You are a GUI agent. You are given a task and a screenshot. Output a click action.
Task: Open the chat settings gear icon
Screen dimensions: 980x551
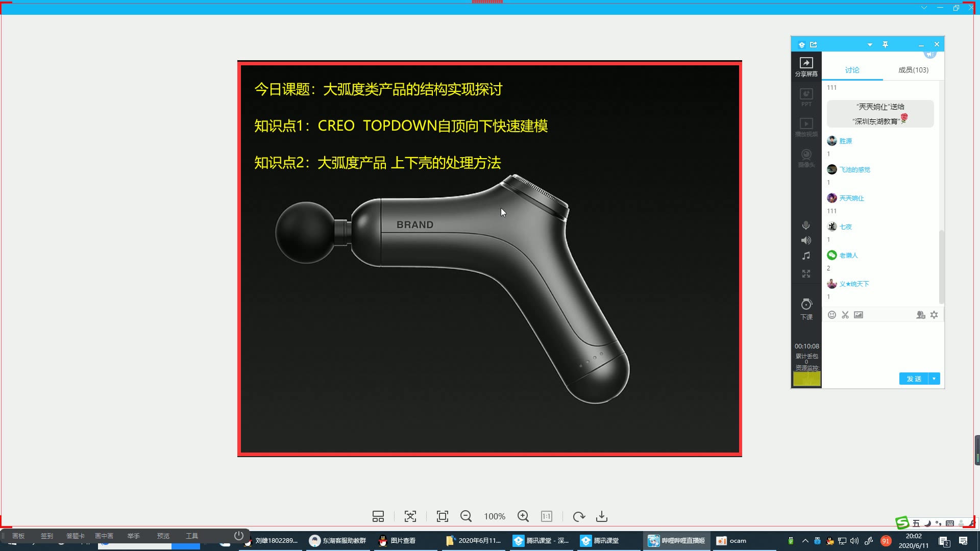tap(934, 315)
